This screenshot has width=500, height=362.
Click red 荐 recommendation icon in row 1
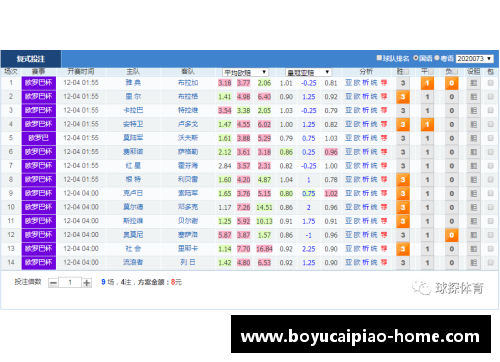point(384,83)
